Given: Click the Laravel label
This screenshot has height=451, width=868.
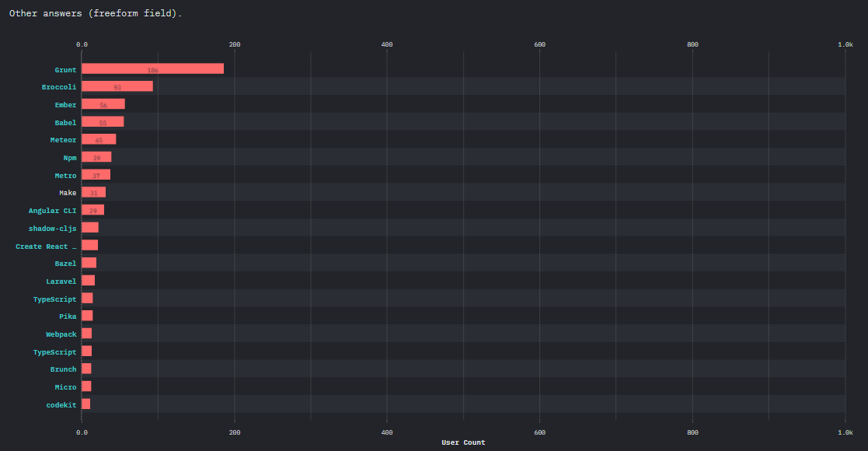Looking at the screenshot, I should point(61,281).
